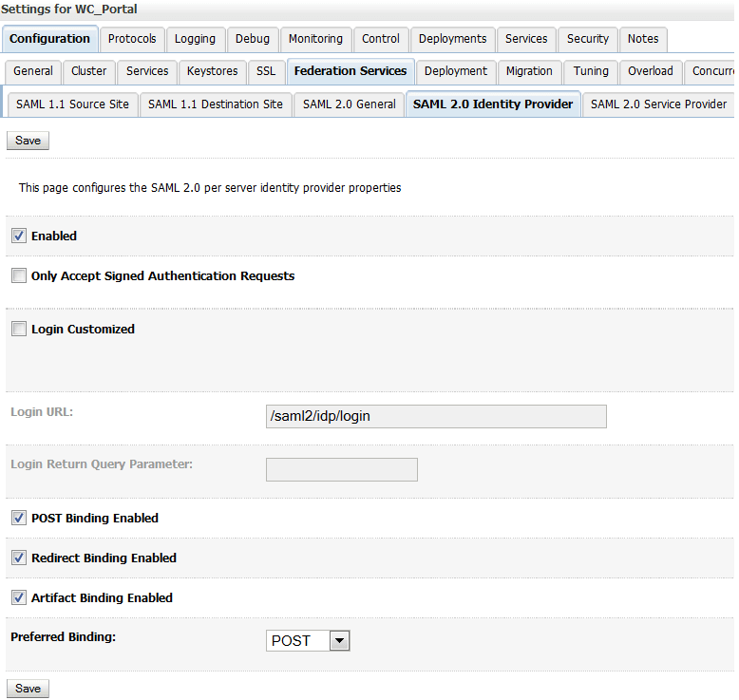
Task: Open the Cluster sub-tab
Action: (x=89, y=71)
